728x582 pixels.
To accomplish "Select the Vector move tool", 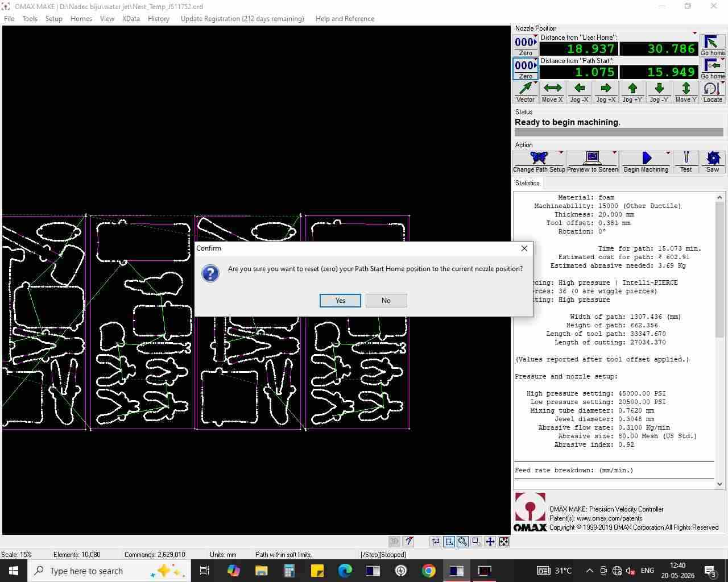I will tap(526, 92).
